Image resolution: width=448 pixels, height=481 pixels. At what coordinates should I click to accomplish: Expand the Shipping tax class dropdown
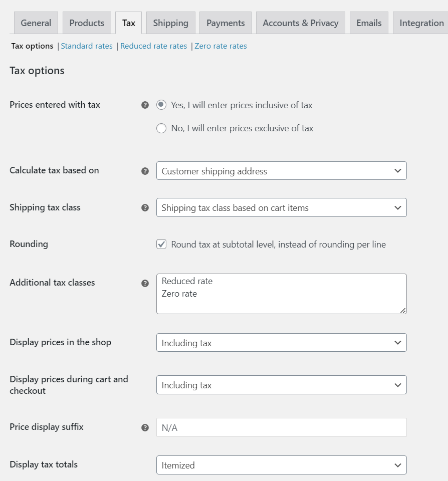[281, 207]
